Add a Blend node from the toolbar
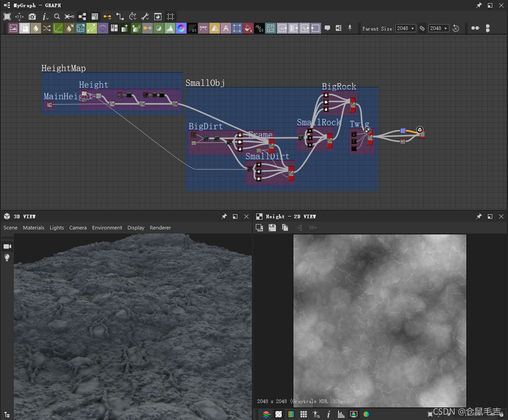Viewport: 508px width, 420px height. pos(25,28)
